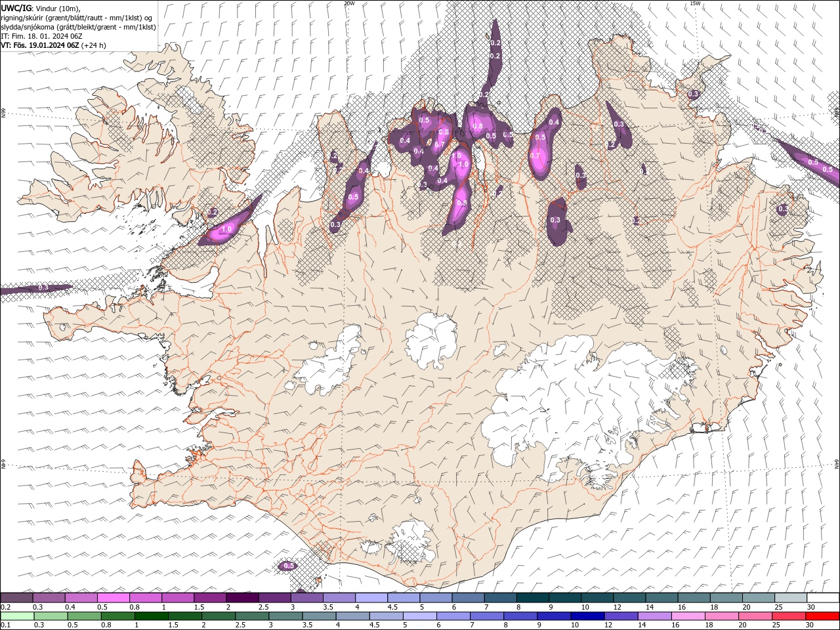Choose the bright red final rain scale swatch

click(822, 616)
